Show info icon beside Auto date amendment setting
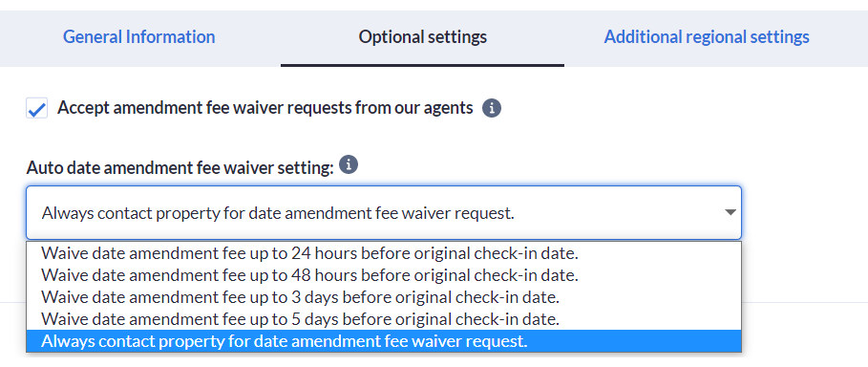Viewport: 868px width, 367px height. 349,164
